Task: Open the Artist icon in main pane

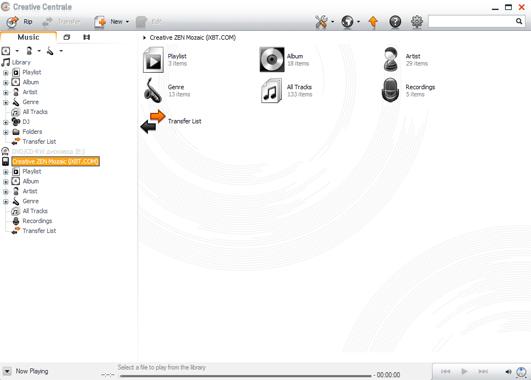Action: click(391, 59)
